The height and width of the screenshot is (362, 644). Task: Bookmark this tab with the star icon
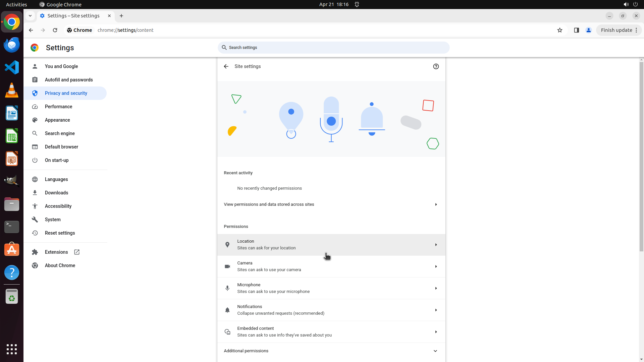(x=559, y=30)
